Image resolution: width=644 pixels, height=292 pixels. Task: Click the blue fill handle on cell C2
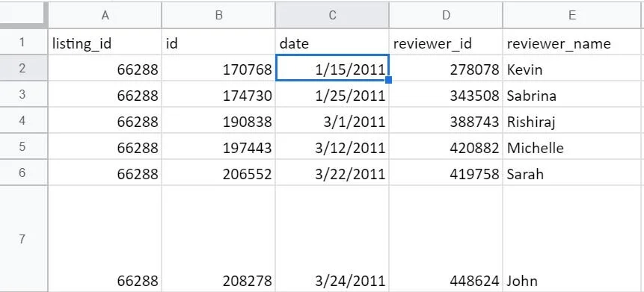(388, 80)
